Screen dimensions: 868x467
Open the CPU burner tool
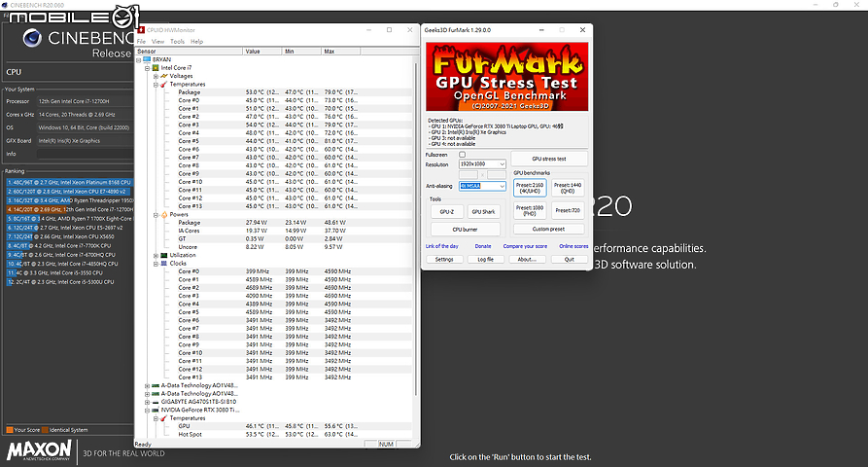click(x=465, y=230)
